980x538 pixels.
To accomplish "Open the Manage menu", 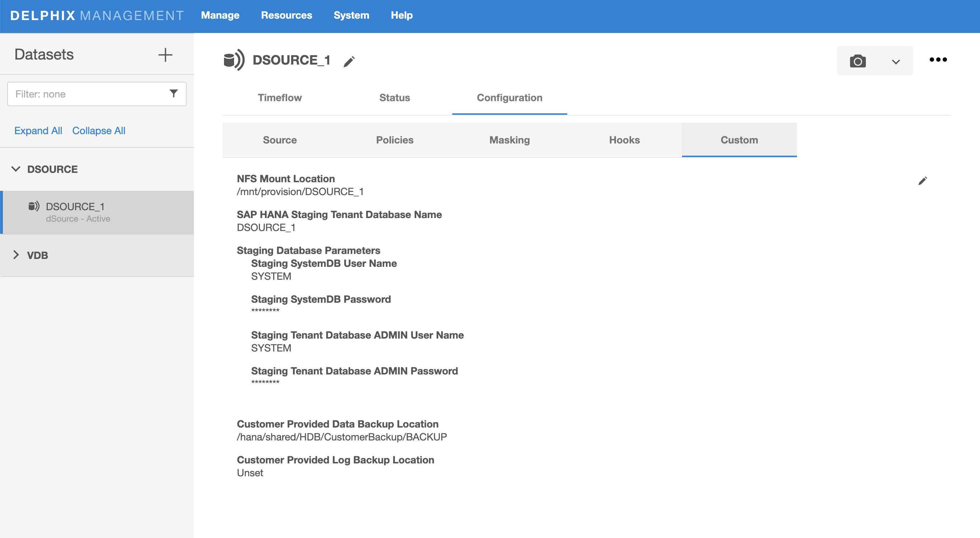I will pyautogui.click(x=220, y=15).
